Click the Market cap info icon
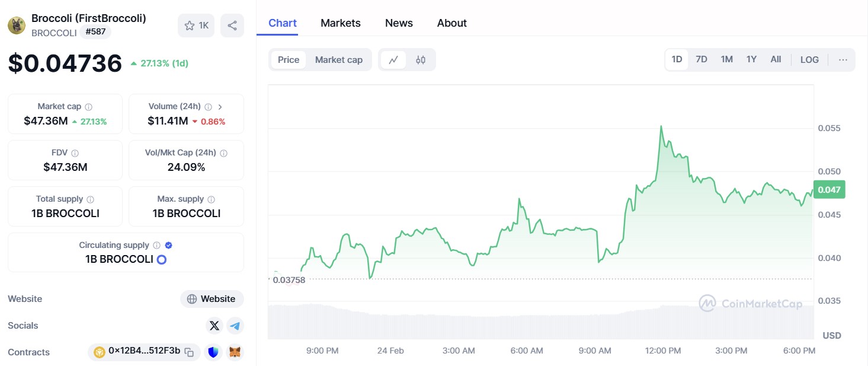 [89, 107]
